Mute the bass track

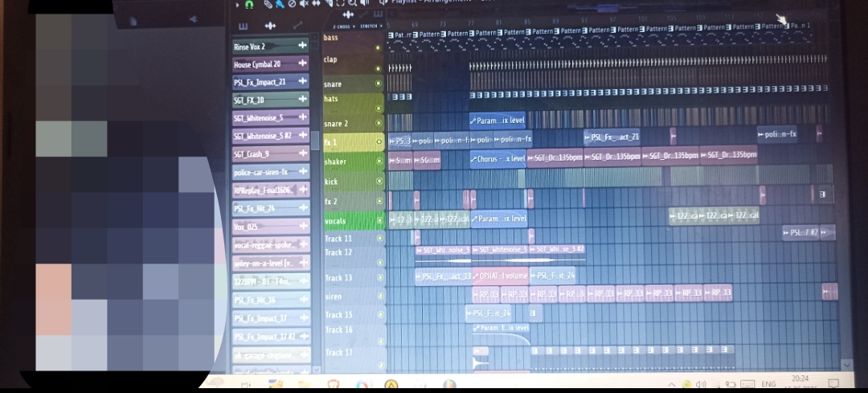(x=378, y=47)
